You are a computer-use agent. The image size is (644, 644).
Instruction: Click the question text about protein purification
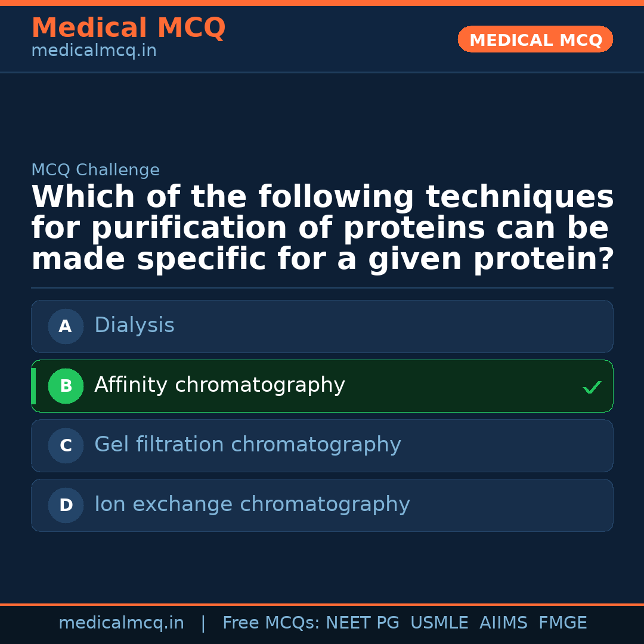322,228
